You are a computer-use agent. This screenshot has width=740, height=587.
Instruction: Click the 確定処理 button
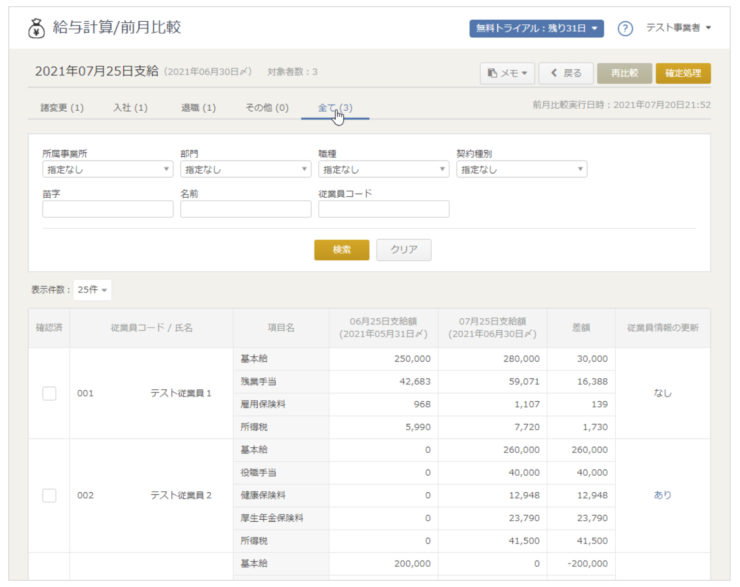(683, 73)
